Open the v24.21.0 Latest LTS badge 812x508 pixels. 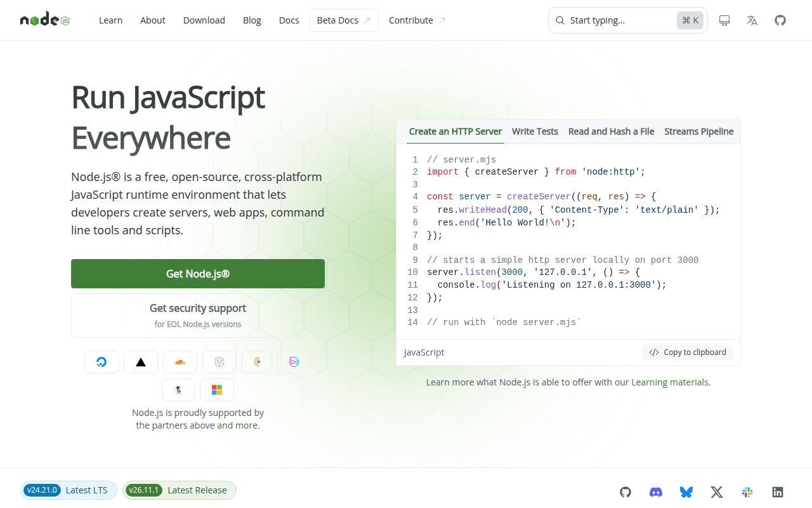pos(69,490)
